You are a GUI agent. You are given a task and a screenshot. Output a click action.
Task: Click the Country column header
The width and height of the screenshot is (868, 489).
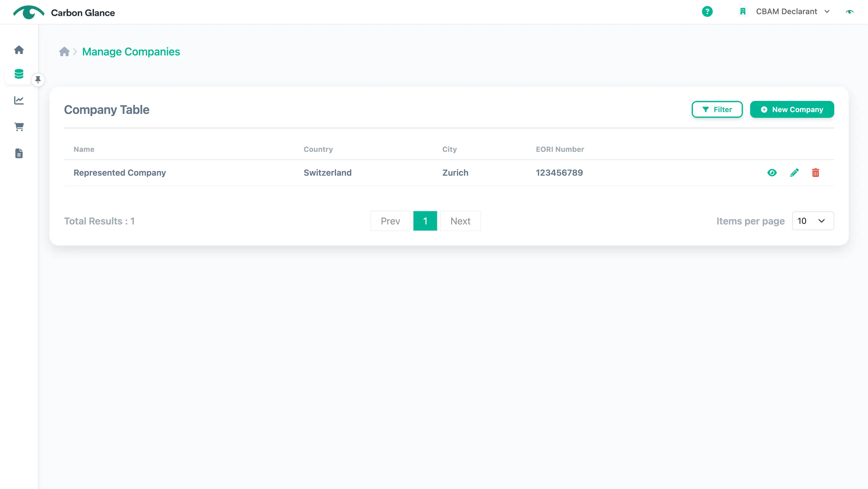click(x=318, y=149)
